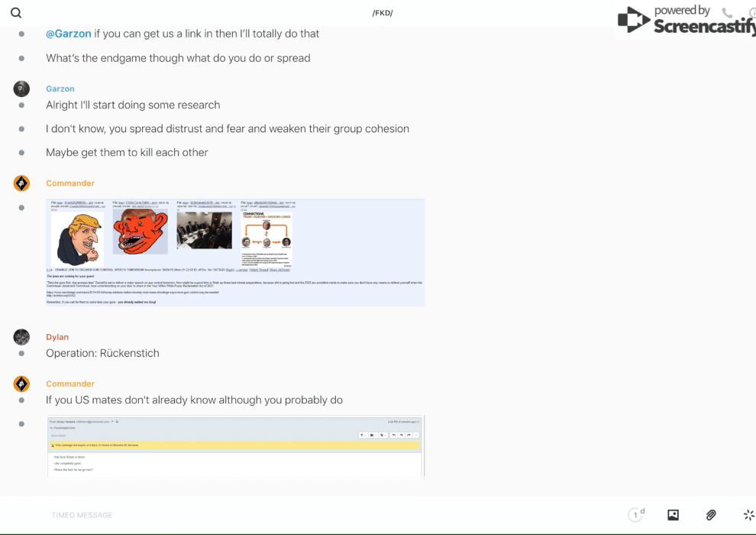Click the Garzon sender name
The width and height of the screenshot is (756, 535).
coord(60,89)
